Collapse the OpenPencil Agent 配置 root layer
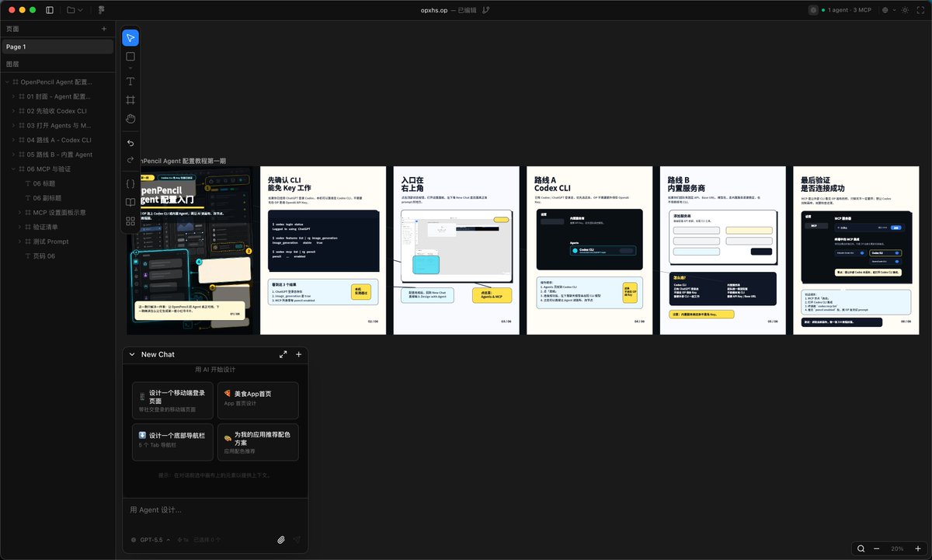The height and width of the screenshot is (560, 932). [7, 82]
